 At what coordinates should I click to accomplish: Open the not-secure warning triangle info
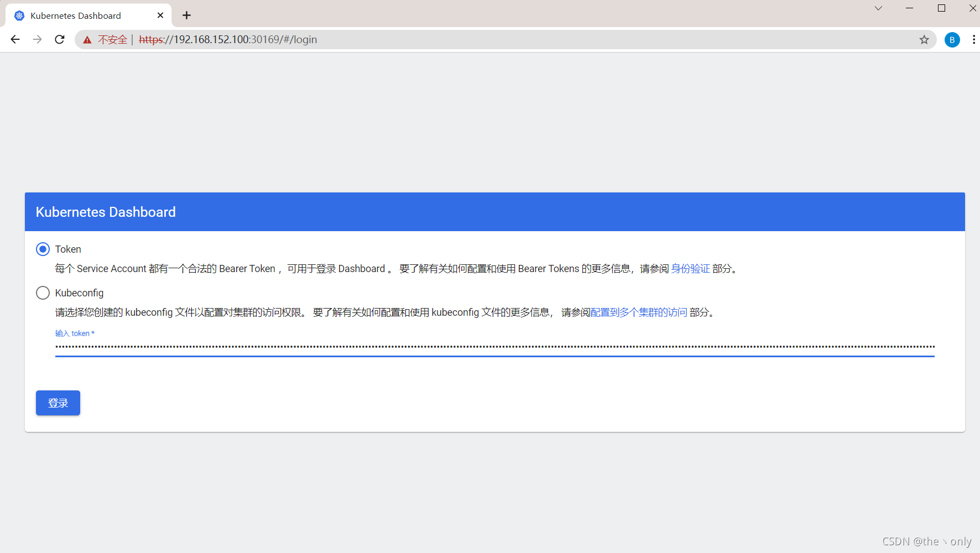(87, 40)
